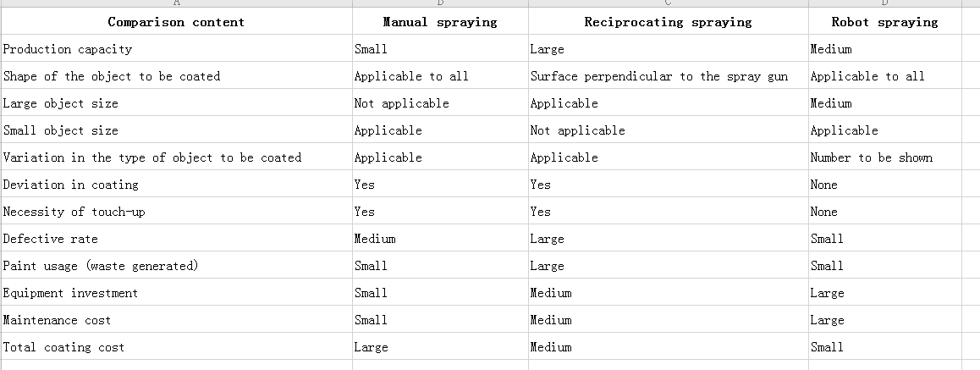Click the 'Production capacity' cell

(x=176, y=49)
